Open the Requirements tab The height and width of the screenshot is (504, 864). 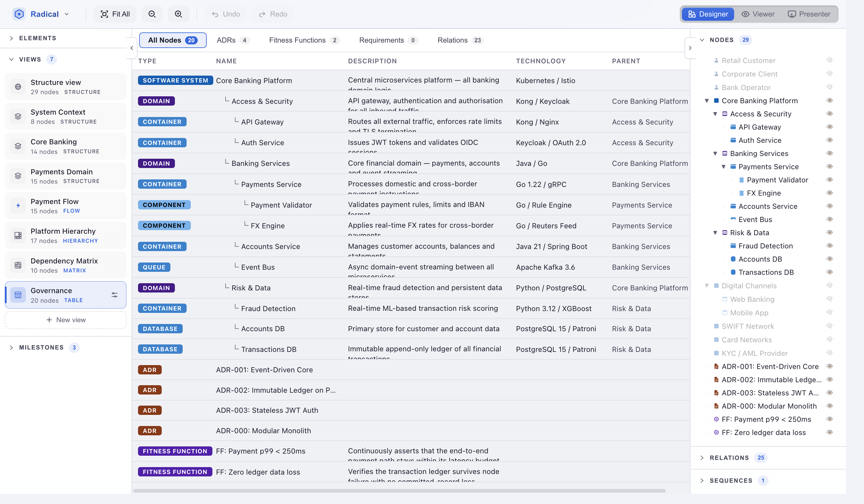pos(388,40)
